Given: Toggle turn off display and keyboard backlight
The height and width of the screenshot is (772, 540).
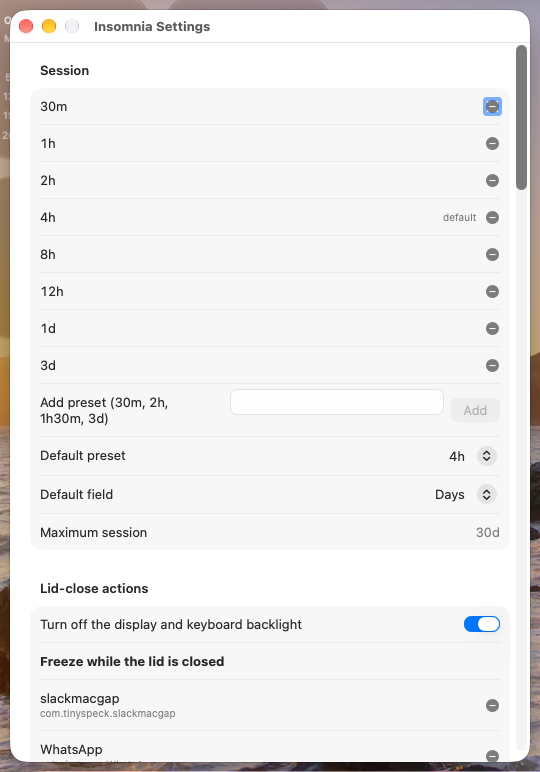Looking at the screenshot, I should click(x=481, y=624).
